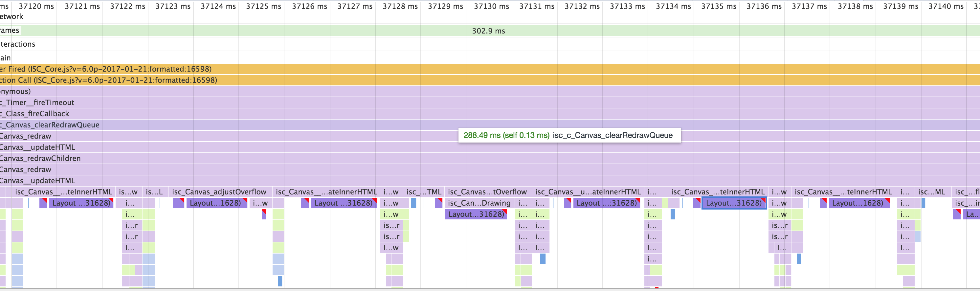The image size is (980, 291).
Task: Select the Layout bar under isc_Canvas_adjustOverflow
Action: 216,203
